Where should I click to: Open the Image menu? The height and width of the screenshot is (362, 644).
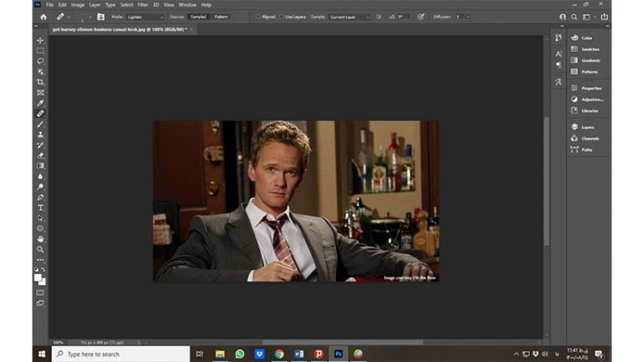(x=78, y=5)
